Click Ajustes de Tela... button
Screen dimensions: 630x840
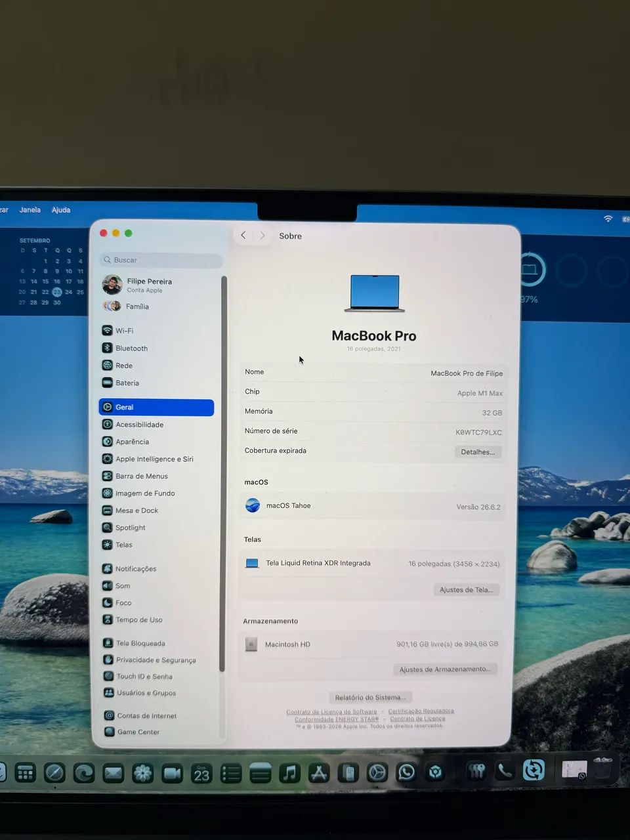[467, 589]
